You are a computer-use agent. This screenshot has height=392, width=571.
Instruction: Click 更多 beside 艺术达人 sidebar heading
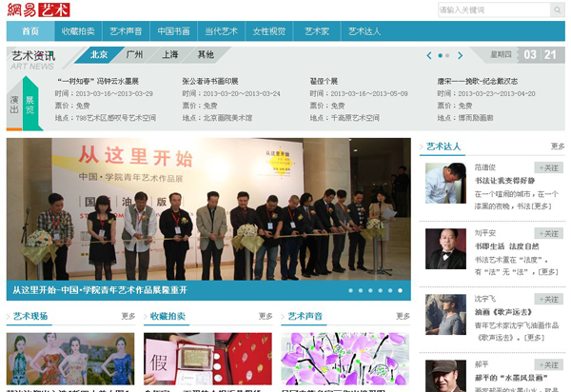pyautogui.click(x=558, y=147)
